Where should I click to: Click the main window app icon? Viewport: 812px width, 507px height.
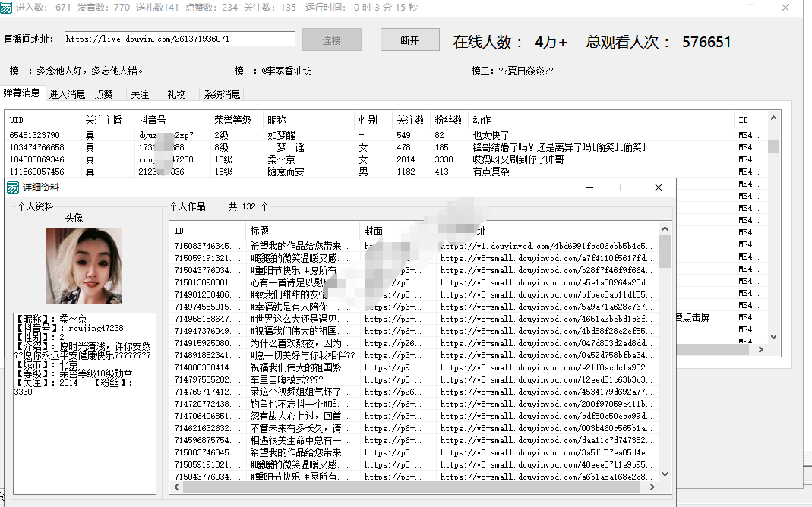(6, 7)
